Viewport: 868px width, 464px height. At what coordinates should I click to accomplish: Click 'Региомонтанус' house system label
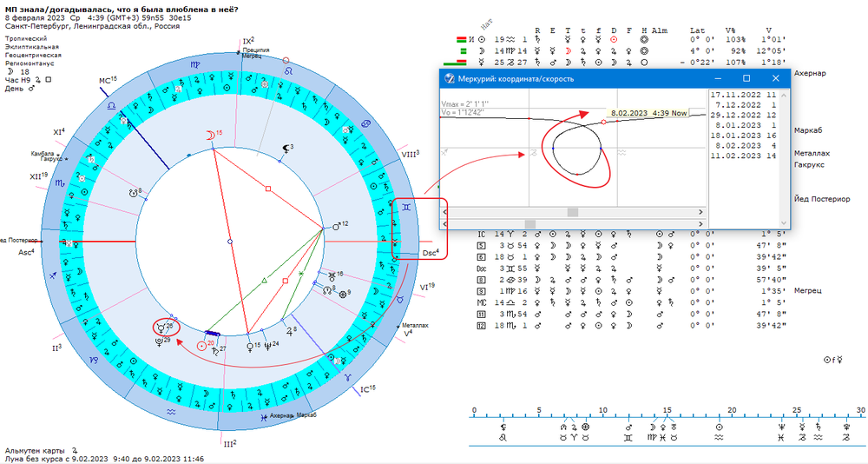tap(30, 63)
